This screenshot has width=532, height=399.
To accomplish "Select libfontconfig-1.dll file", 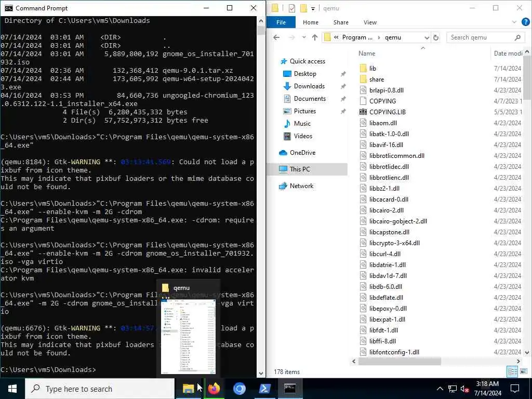I will coord(394,352).
